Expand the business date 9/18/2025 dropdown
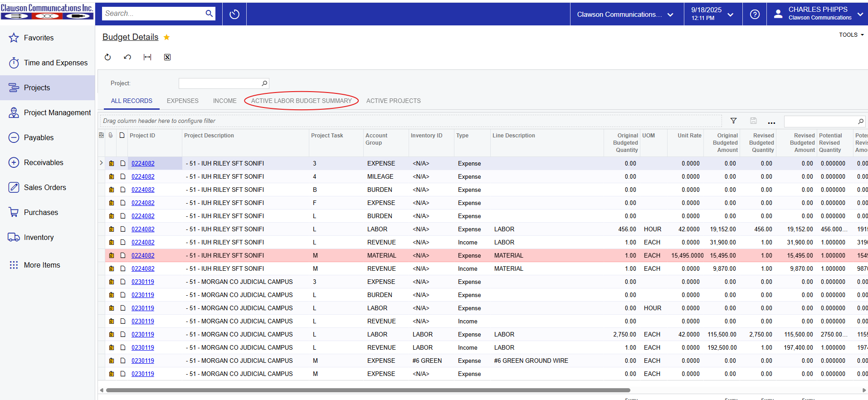 (x=712, y=14)
